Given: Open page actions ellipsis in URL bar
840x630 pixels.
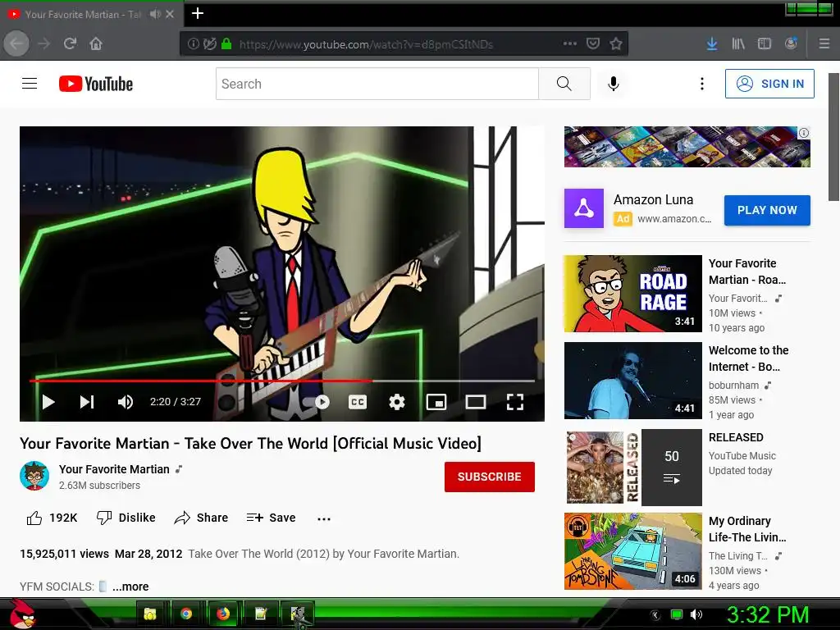Looking at the screenshot, I should pos(570,43).
